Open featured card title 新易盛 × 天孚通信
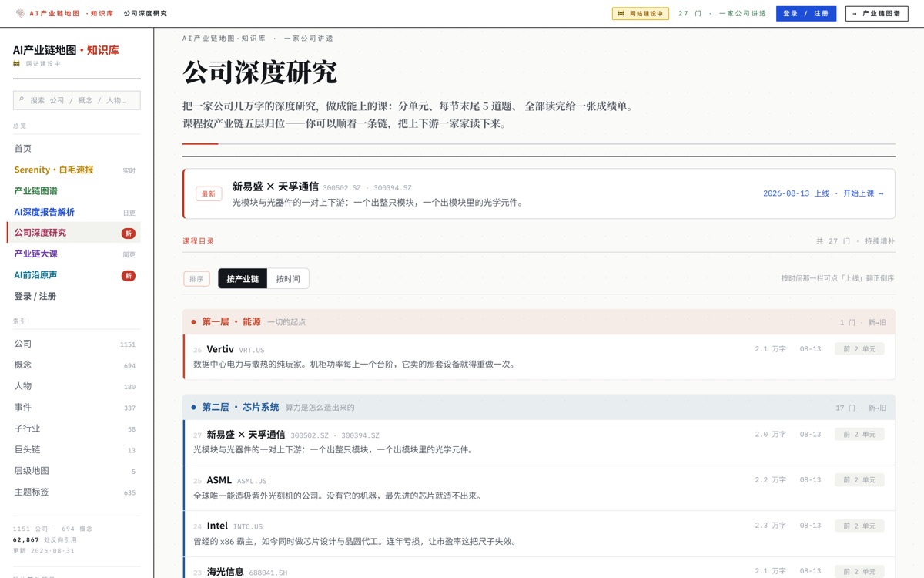This screenshot has width=924, height=578. (276, 187)
